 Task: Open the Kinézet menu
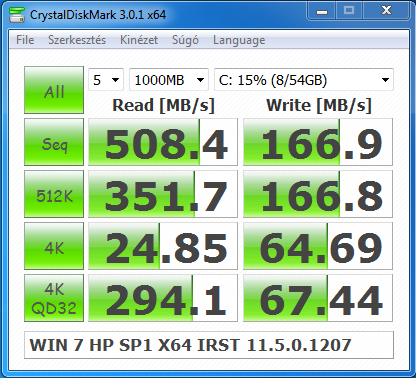pyautogui.click(x=139, y=40)
